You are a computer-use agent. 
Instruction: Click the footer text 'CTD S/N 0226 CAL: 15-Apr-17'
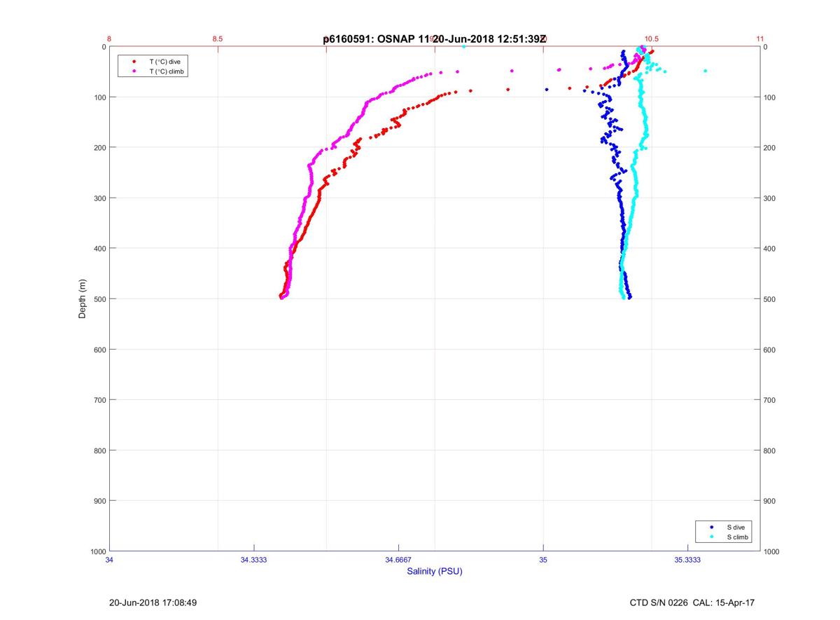point(692,602)
